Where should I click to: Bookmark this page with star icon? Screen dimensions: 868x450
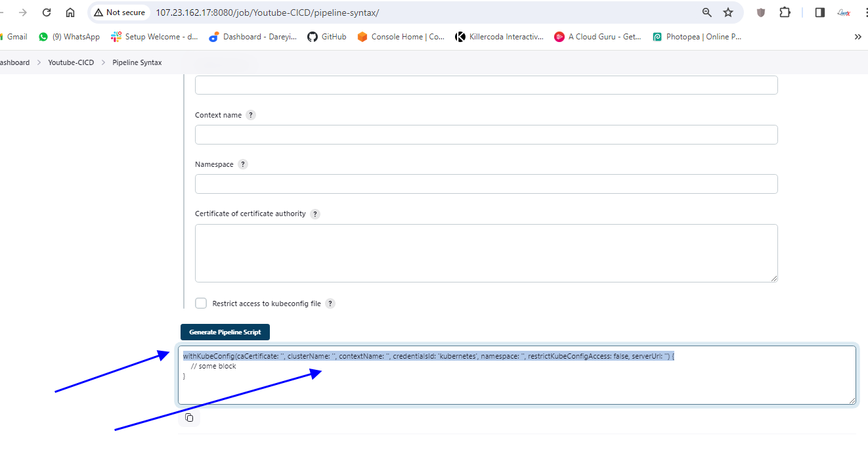pyautogui.click(x=728, y=12)
